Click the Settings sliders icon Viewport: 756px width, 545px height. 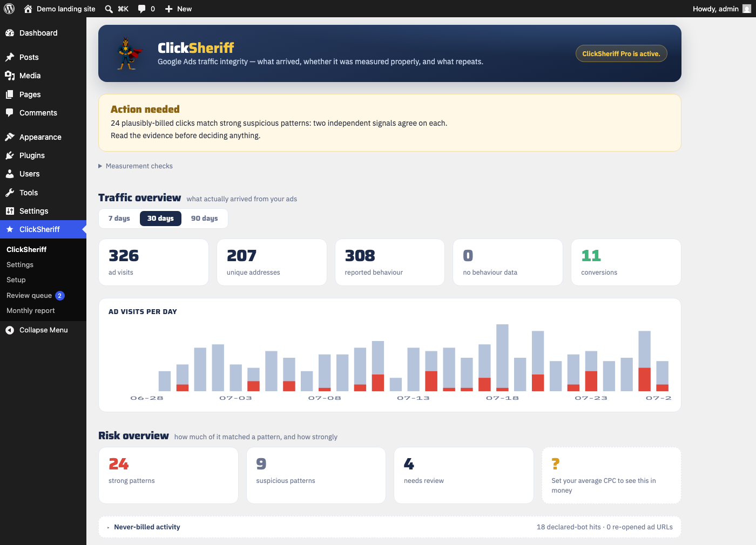click(10, 211)
